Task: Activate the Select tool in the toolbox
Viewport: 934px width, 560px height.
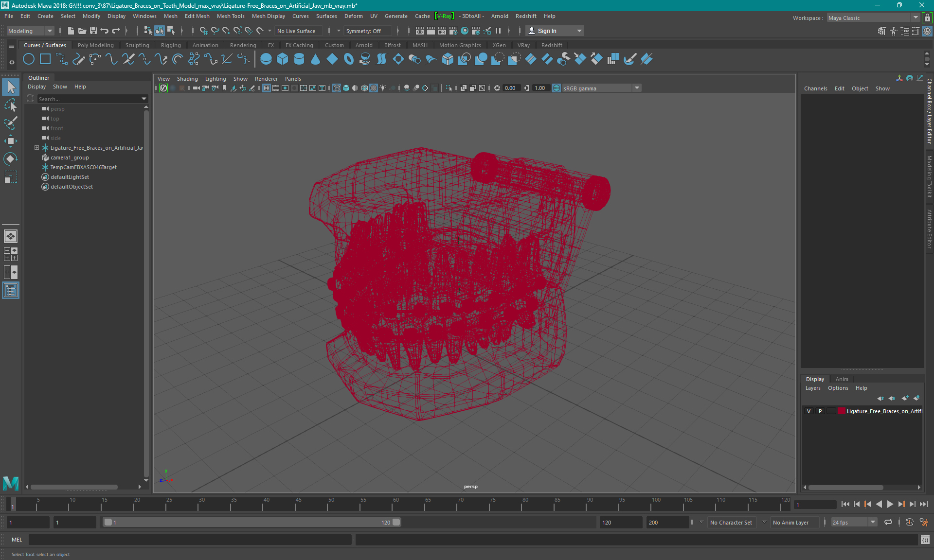Action: pyautogui.click(x=11, y=87)
